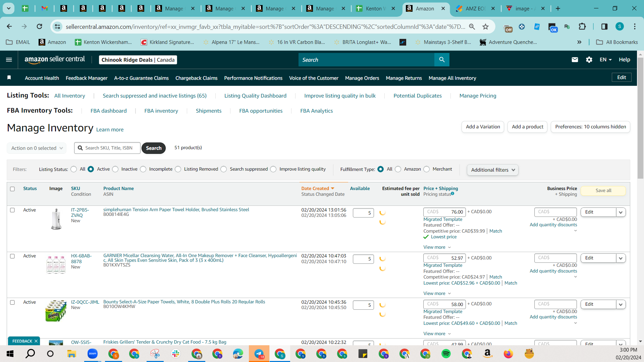The width and height of the screenshot is (644, 362).
Task: Click the Save all button
Action: point(603,190)
